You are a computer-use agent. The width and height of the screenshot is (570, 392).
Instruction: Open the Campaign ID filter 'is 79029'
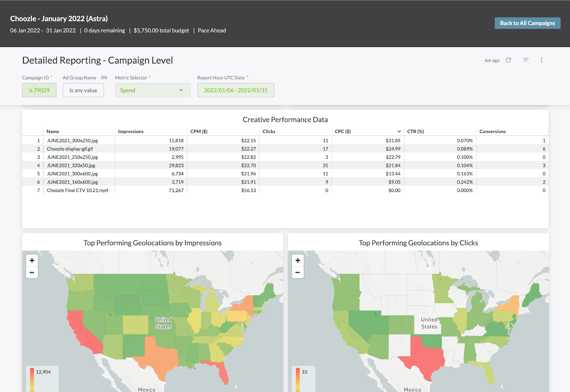[x=39, y=90]
